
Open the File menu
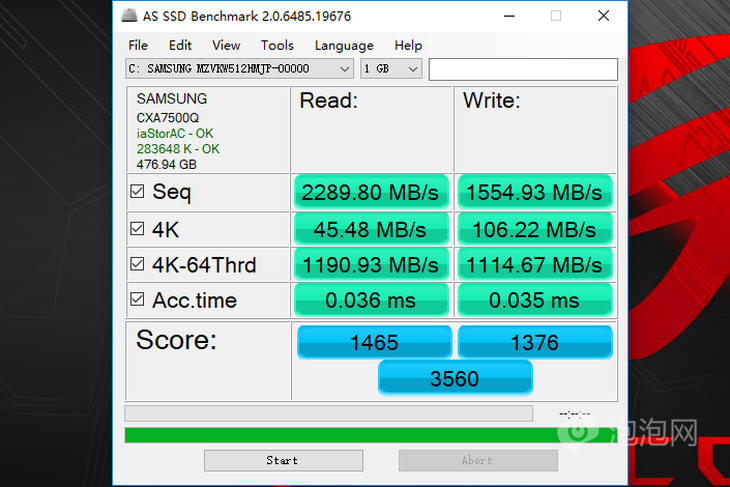pos(138,45)
